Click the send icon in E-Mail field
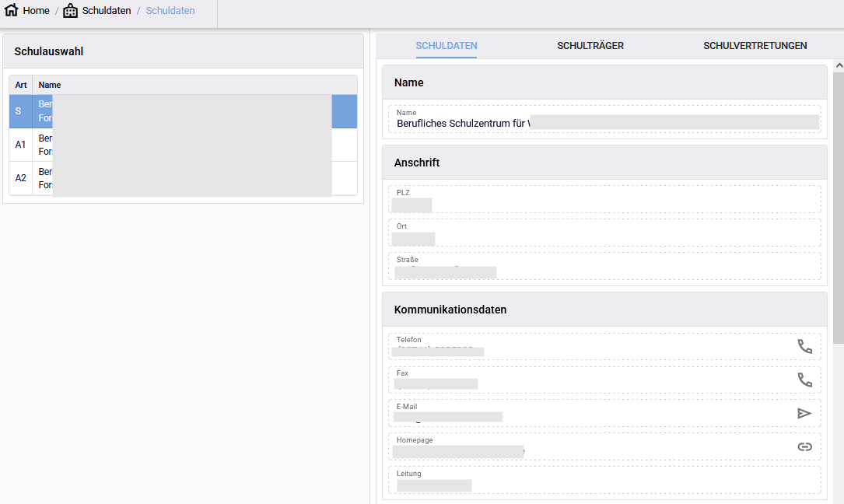Viewport: 844px width, 504px height. [804, 413]
